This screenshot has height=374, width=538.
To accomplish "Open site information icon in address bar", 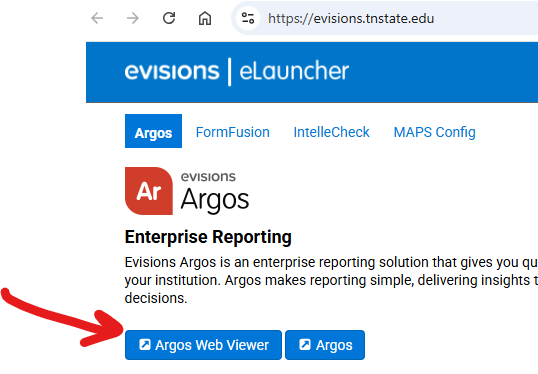I will tap(248, 18).
